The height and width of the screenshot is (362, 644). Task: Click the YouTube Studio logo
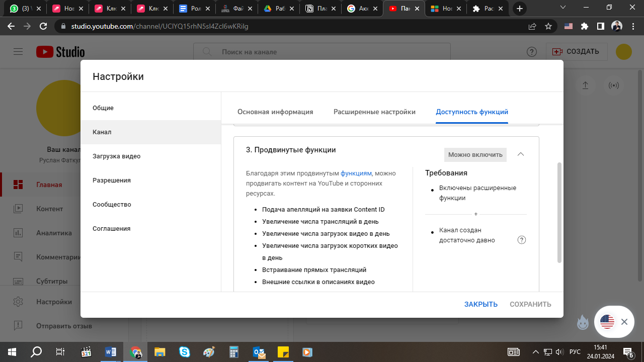60,52
